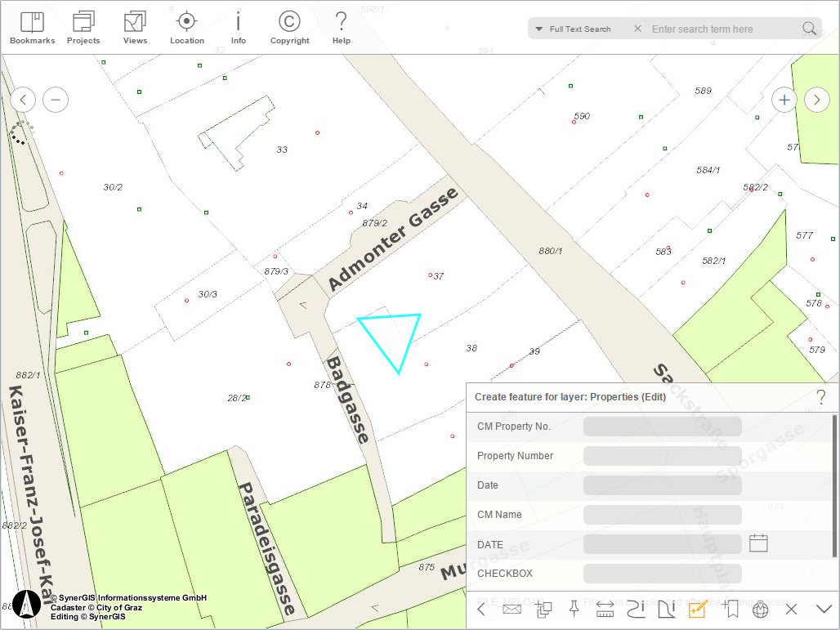This screenshot has height=630, width=840.
Task: Open the Create feature panel help question mark
Action: (x=821, y=397)
